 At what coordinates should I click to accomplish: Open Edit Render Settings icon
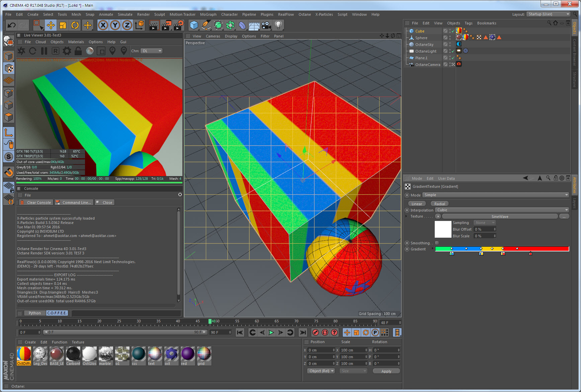178,25
